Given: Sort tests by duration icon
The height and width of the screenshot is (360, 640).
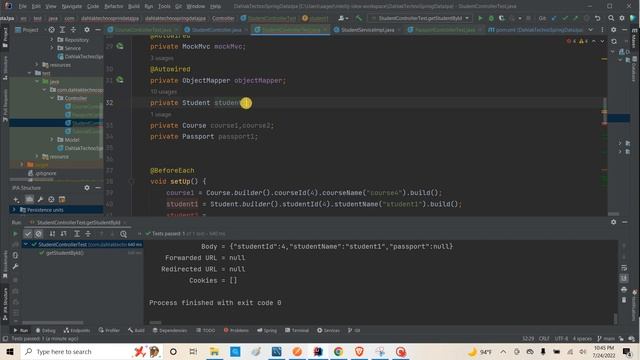Looking at the screenshot, I should [x=64, y=234].
